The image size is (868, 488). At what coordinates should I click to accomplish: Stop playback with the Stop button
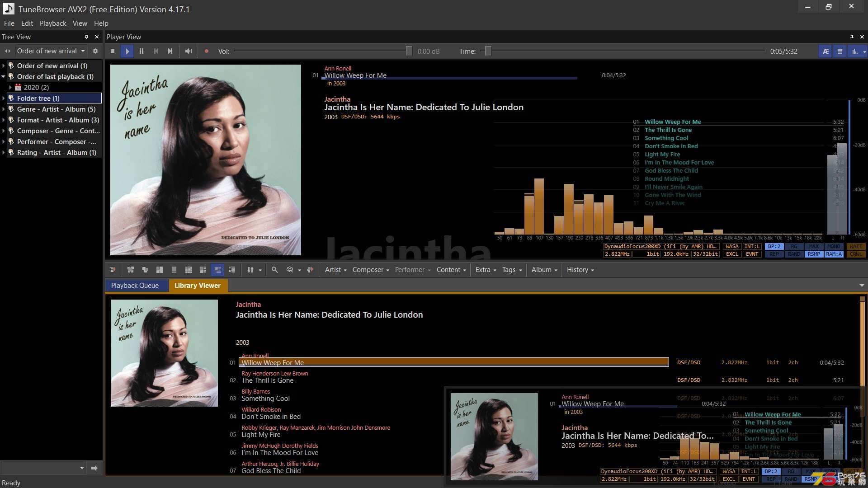(113, 51)
